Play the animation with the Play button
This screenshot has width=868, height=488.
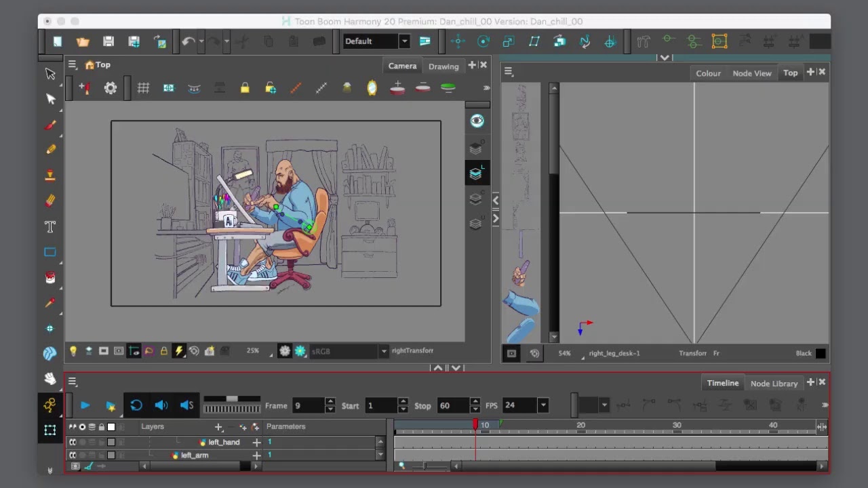85,405
